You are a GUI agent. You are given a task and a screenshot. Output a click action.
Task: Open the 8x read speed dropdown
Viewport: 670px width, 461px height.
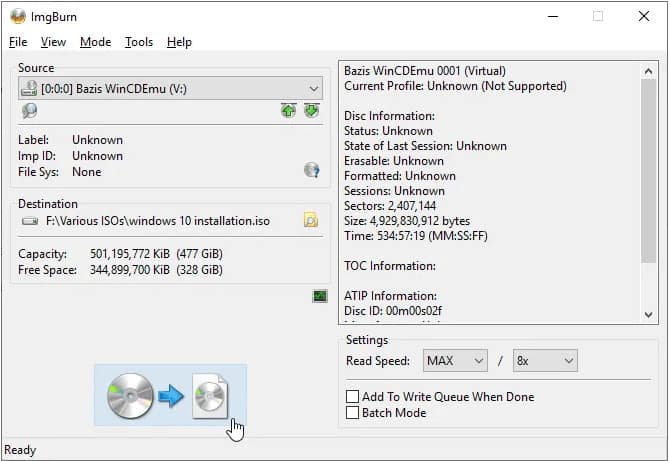click(x=545, y=361)
